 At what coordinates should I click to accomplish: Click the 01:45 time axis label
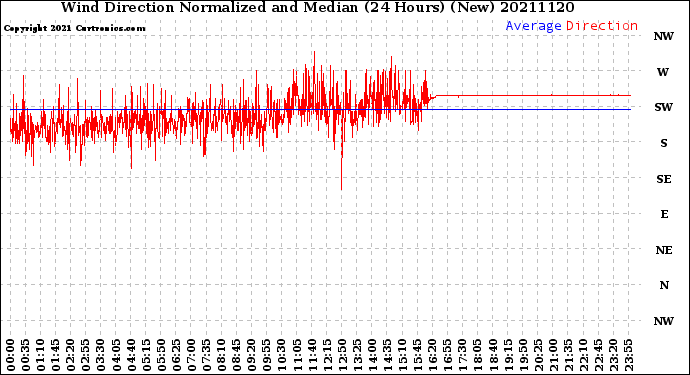(x=56, y=355)
